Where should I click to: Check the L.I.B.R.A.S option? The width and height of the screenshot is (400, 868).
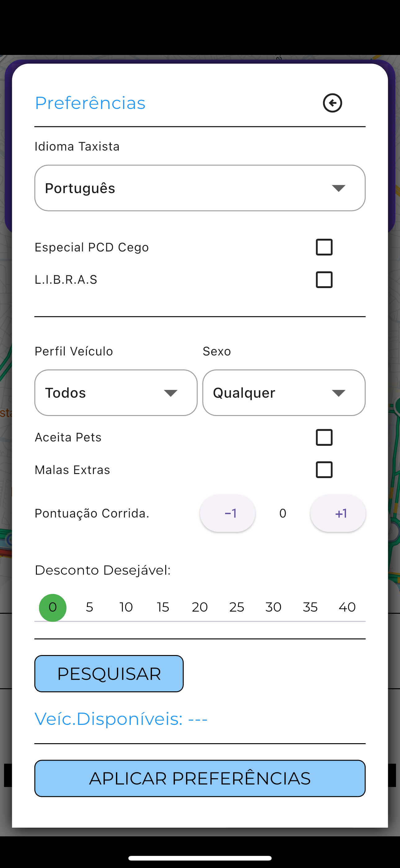[x=324, y=280]
